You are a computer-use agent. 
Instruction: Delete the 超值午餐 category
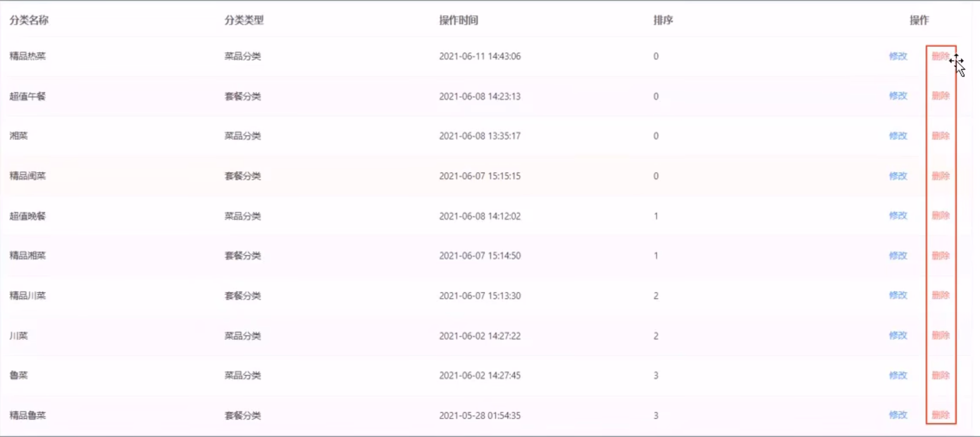(x=941, y=96)
